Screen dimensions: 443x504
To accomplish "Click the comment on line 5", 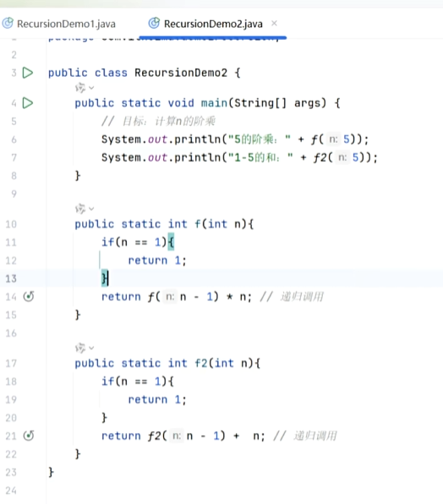I will [x=158, y=121].
